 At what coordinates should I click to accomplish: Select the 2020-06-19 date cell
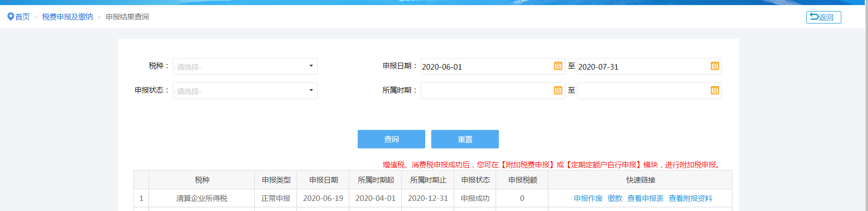[323, 199]
